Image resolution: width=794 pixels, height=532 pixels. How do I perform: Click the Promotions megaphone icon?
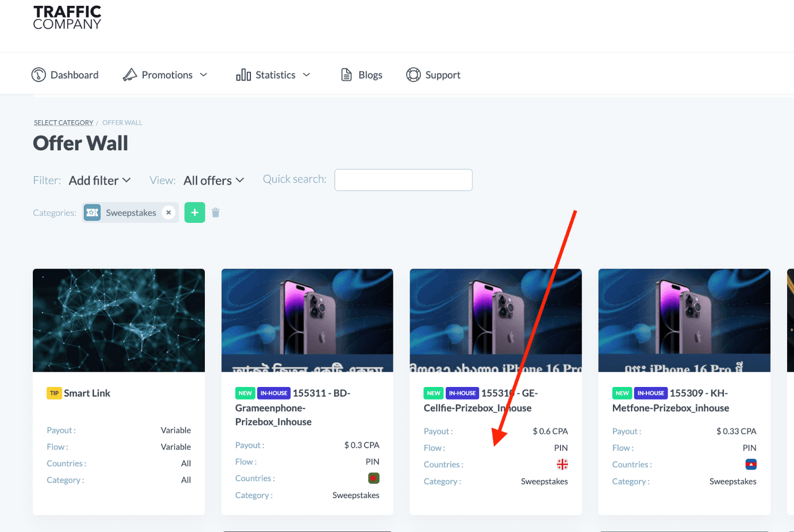130,75
